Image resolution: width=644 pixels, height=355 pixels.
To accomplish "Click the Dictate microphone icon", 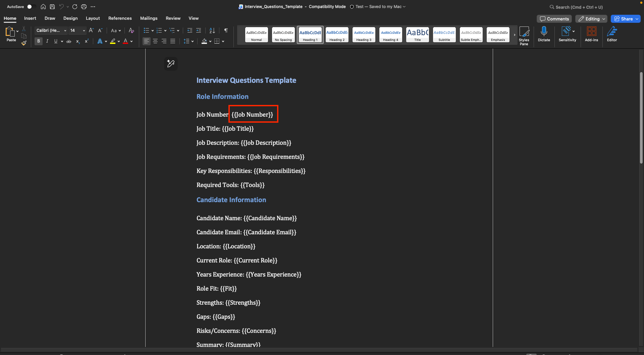I will tap(544, 34).
